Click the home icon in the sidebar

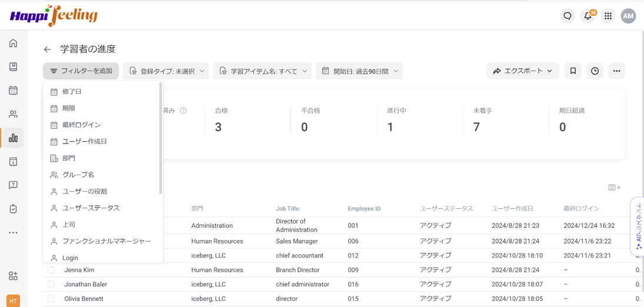pos(13,44)
